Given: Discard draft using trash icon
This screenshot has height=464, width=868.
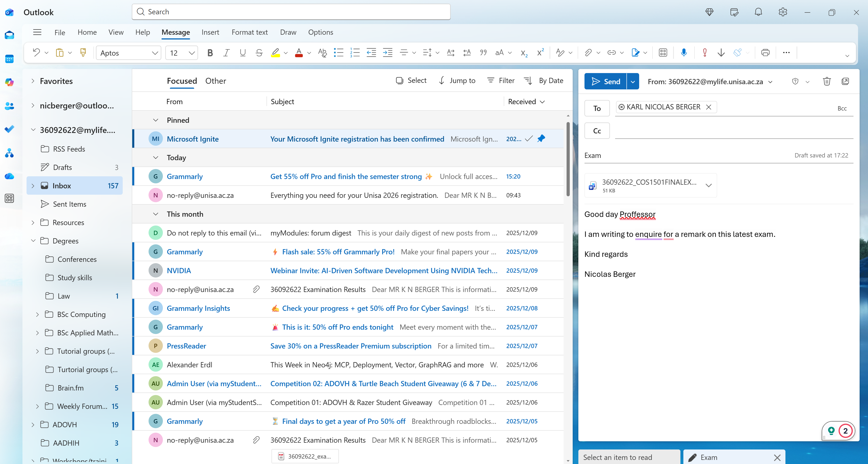Looking at the screenshot, I should (x=826, y=81).
